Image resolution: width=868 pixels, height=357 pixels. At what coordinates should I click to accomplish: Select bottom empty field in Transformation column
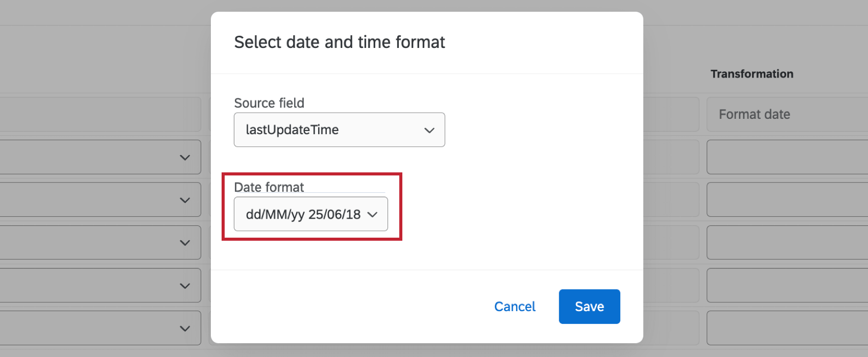click(x=786, y=328)
